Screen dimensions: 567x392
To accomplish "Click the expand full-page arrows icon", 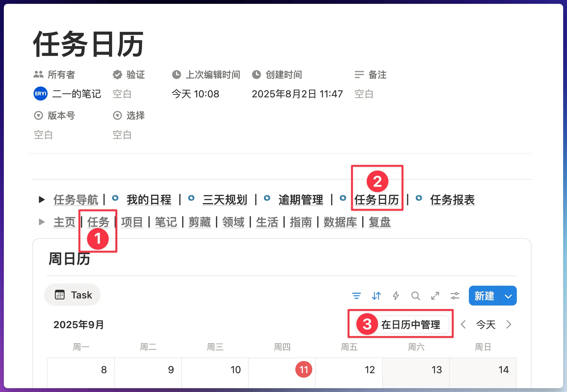I will pyautogui.click(x=435, y=296).
